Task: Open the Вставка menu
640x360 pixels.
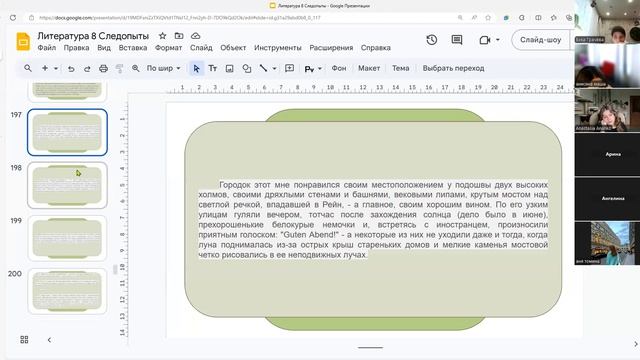Action: coord(133,48)
